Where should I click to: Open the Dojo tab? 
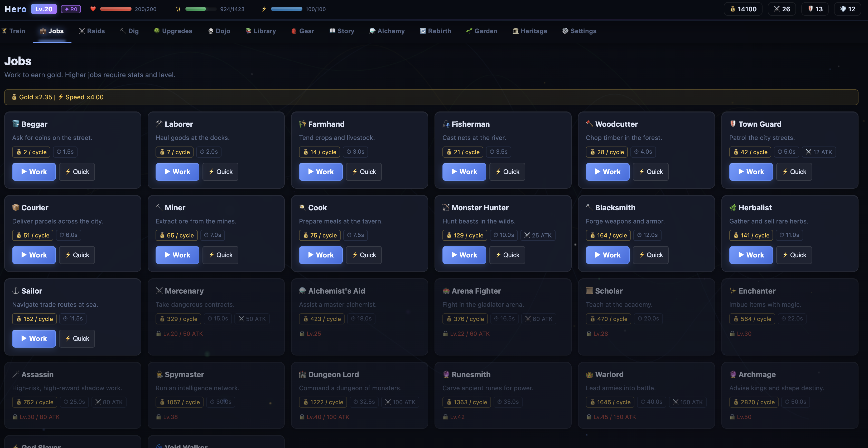[x=219, y=31]
